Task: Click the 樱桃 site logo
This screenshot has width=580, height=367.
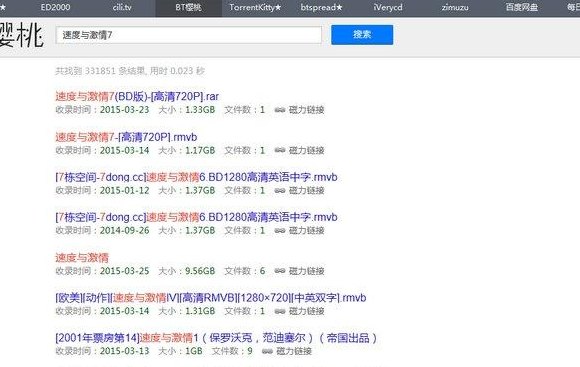Action: point(21,35)
